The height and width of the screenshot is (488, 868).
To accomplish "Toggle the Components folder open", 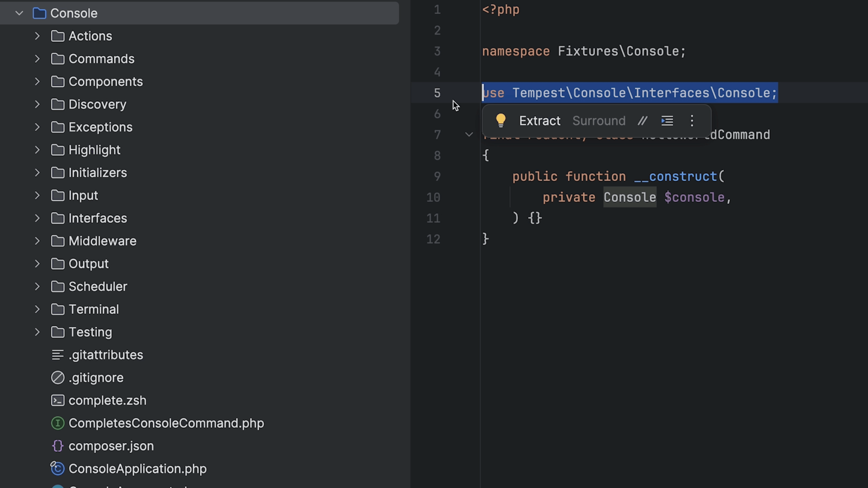I will (38, 82).
